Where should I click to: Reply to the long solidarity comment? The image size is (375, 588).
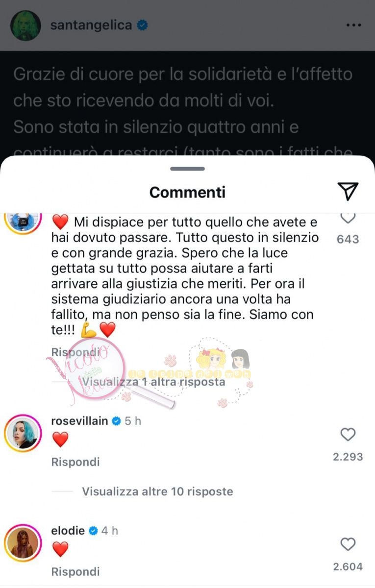coord(75,352)
